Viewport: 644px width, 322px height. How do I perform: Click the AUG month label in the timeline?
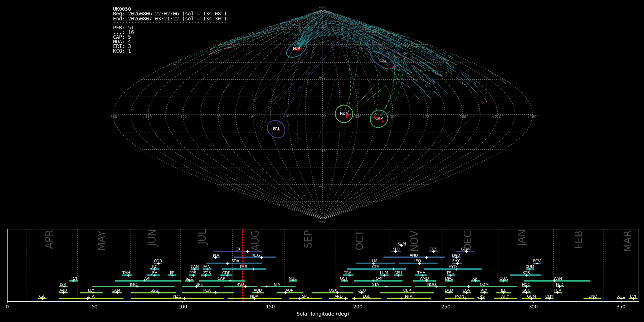point(255,241)
